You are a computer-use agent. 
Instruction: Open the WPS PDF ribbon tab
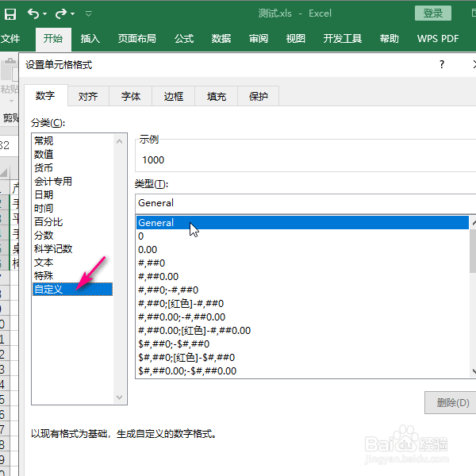pyautogui.click(x=438, y=39)
